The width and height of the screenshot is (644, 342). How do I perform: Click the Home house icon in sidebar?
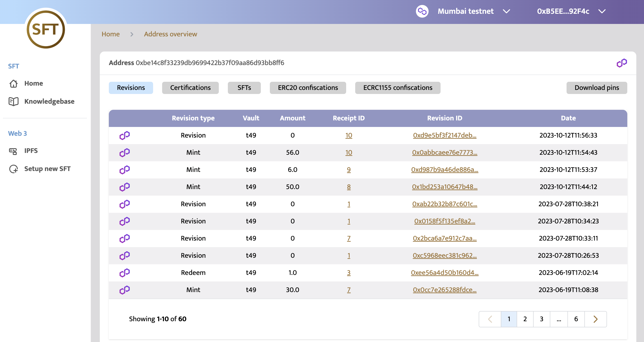click(x=14, y=83)
